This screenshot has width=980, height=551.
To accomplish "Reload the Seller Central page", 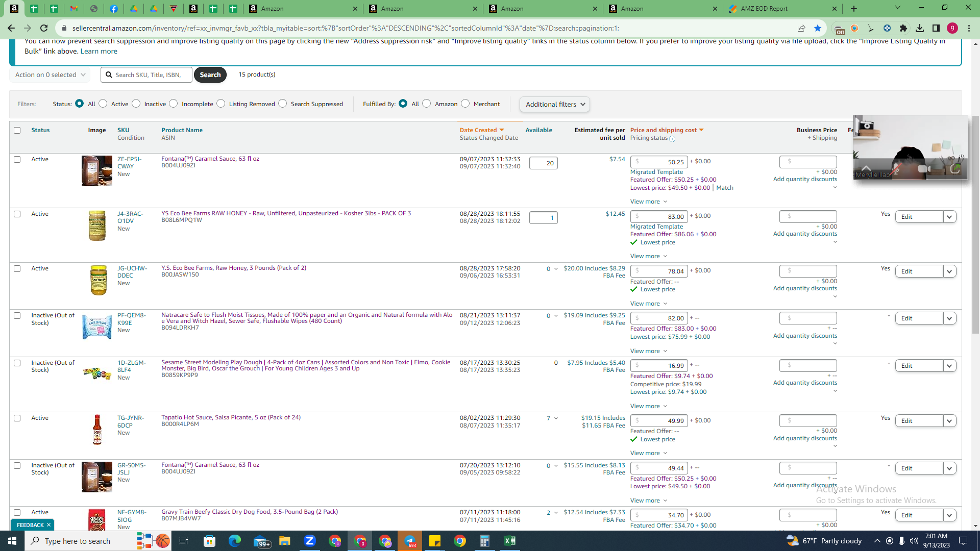I will [x=44, y=28].
